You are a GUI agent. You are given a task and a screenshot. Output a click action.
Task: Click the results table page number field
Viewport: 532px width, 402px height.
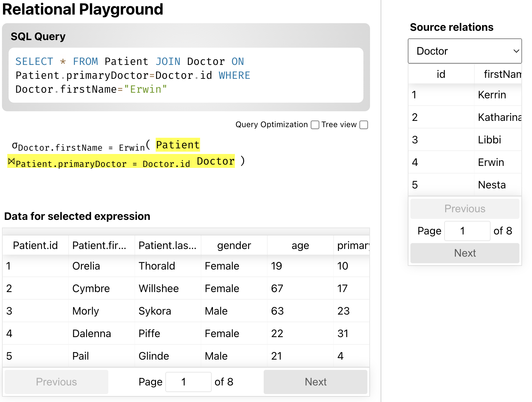pos(188,382)
